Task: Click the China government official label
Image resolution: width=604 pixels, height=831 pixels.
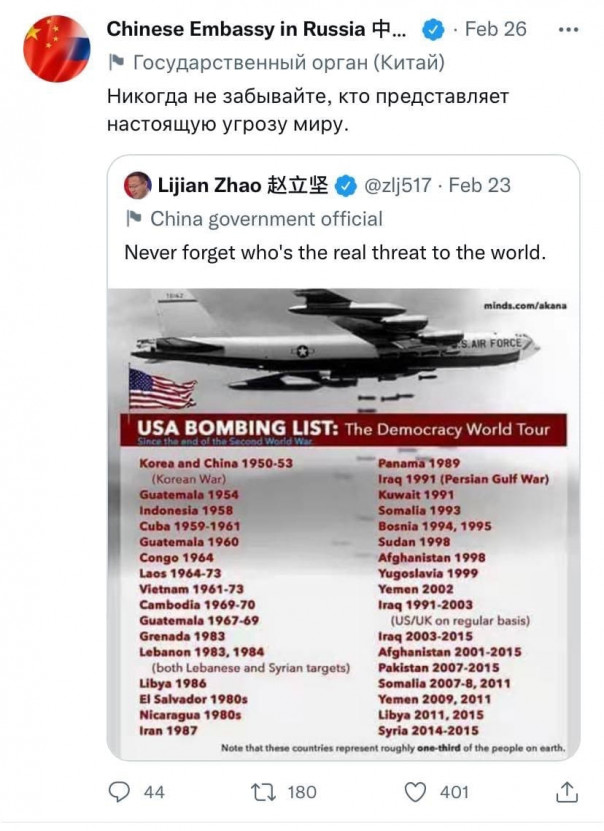Action: (266, 219)
